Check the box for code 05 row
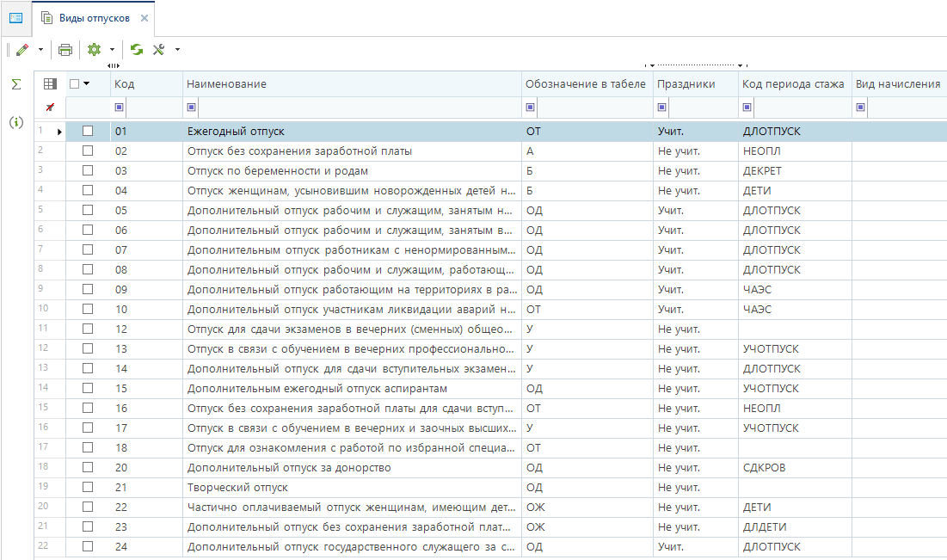 pos(88,211)
